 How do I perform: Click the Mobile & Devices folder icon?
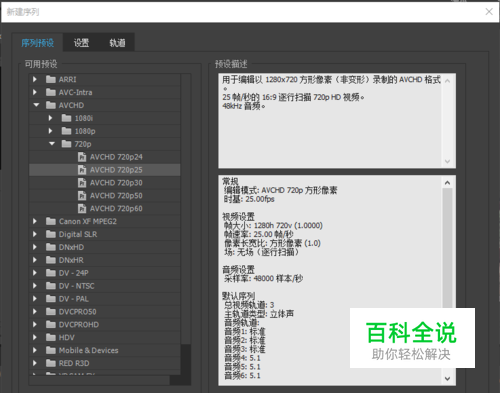51,350
